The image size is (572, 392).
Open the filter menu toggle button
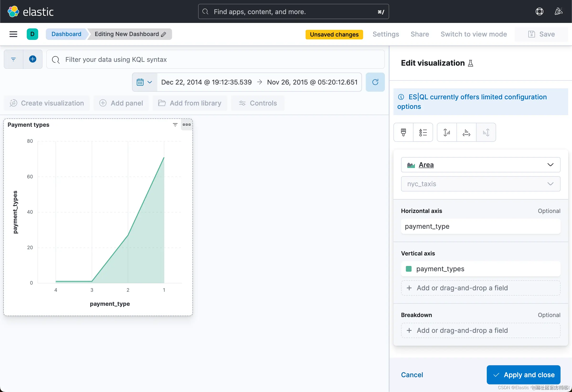[14, 59]
